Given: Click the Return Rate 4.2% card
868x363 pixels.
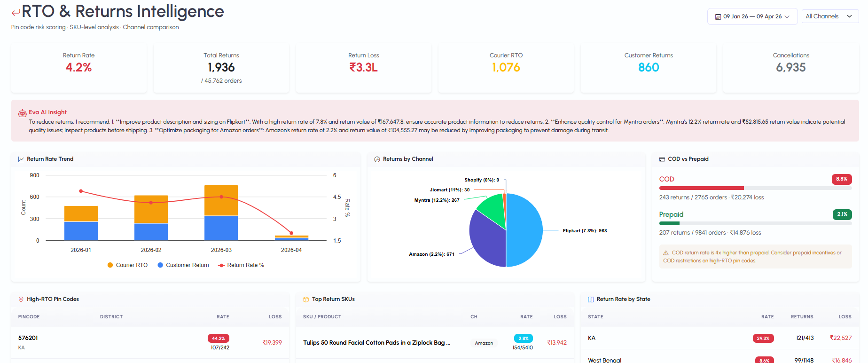Looking at the screenshot, I should coord(79,68).
